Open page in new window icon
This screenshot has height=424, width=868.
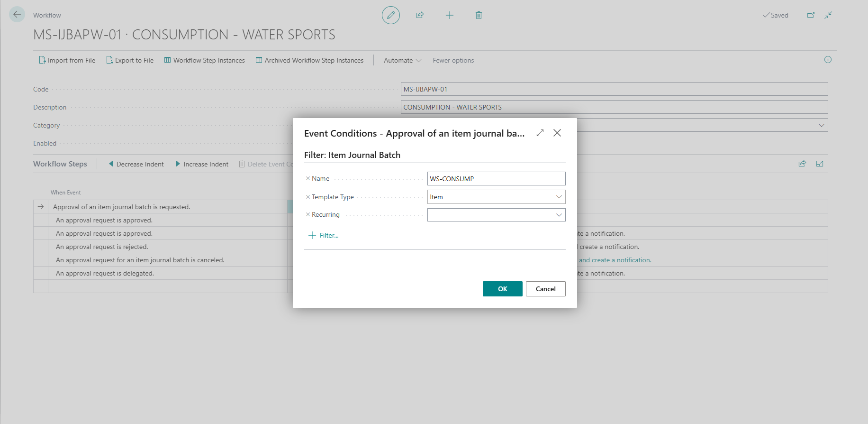pyautogui.click(x=811, y=15)
